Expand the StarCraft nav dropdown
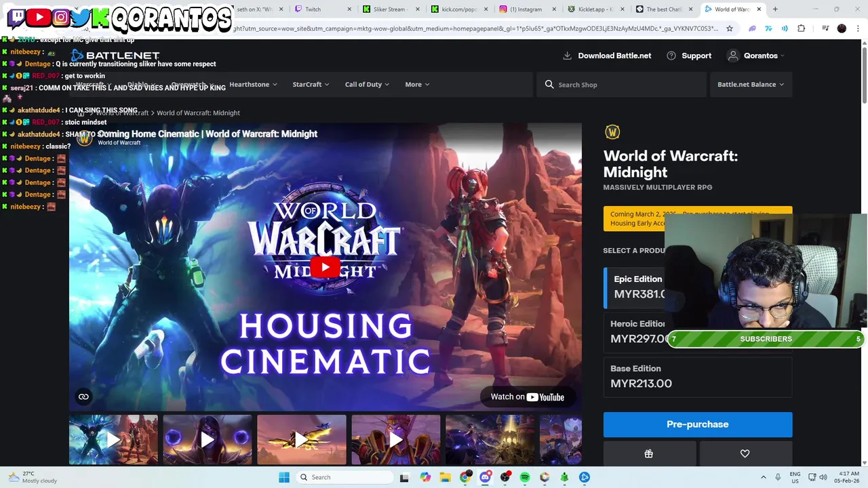The width and height of the screenshot is (868, 488). pyautogui.click(x=311, y=84)
